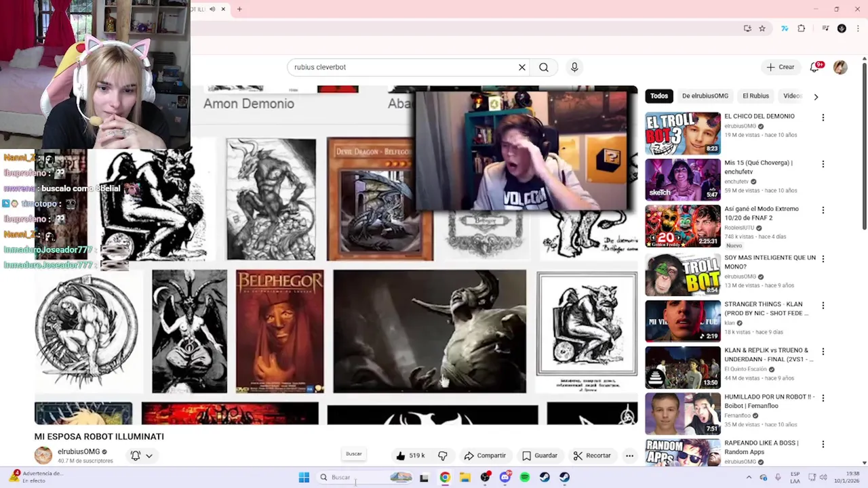Select the Videos chip
868x488 pixels.
[792, 96]
